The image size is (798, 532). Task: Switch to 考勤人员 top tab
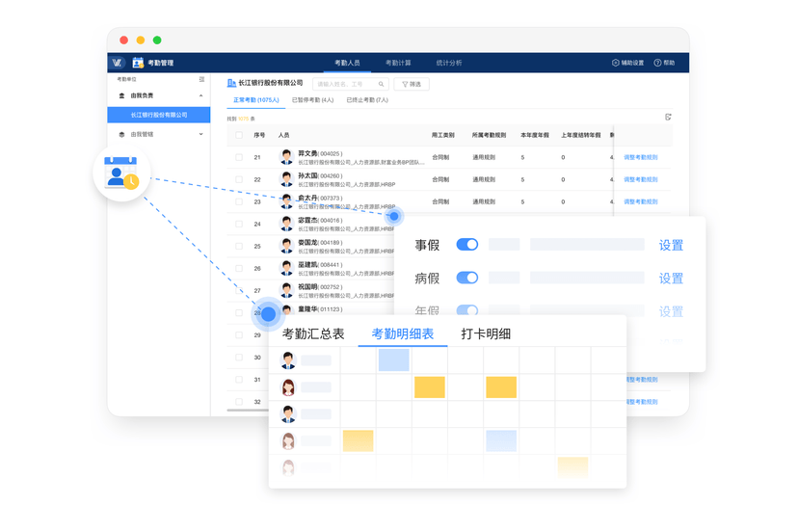click(347, 63)
